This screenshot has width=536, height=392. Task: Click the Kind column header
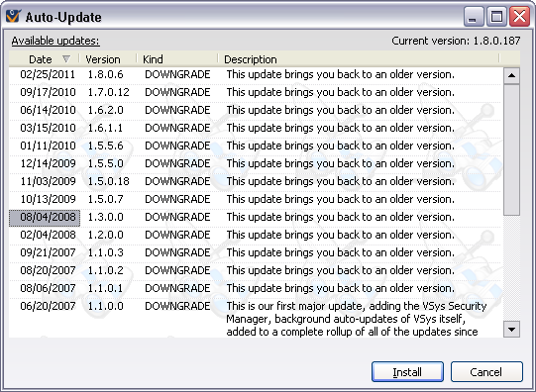[177, 59]
